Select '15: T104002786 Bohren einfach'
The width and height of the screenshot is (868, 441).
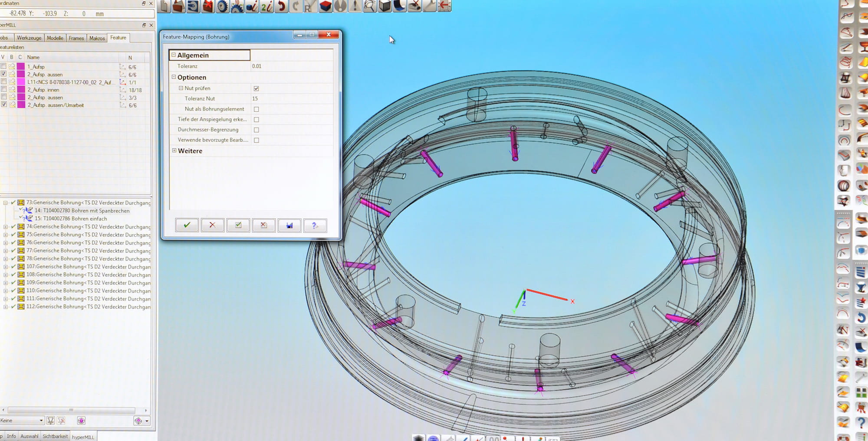pos(71,219)
